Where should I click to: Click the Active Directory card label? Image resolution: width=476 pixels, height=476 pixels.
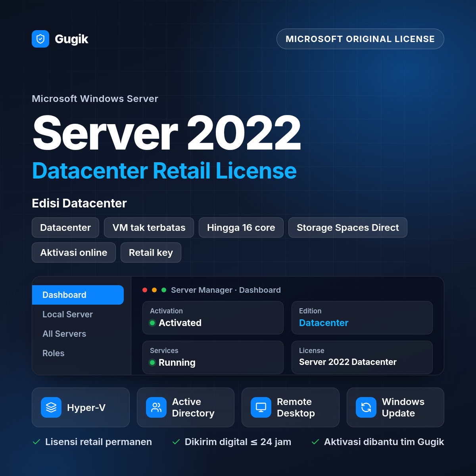[x=193, y=407]
